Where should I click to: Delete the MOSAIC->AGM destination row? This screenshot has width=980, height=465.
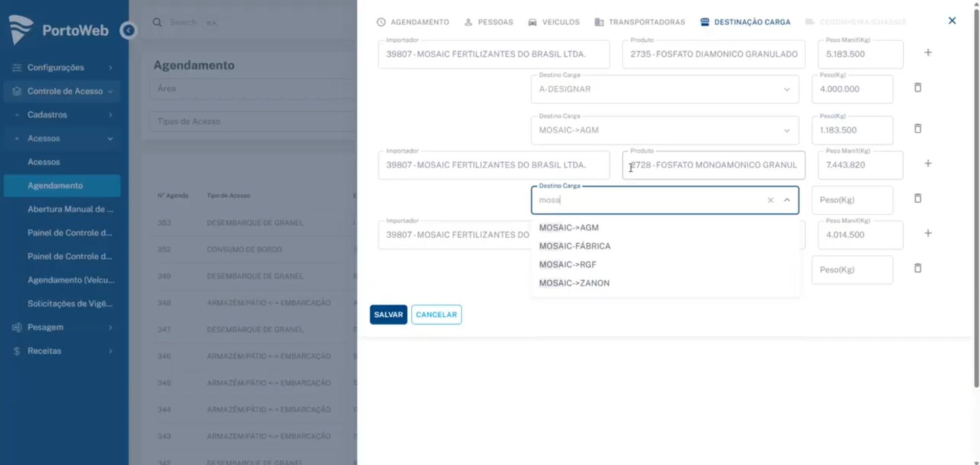tap(918, 129)
